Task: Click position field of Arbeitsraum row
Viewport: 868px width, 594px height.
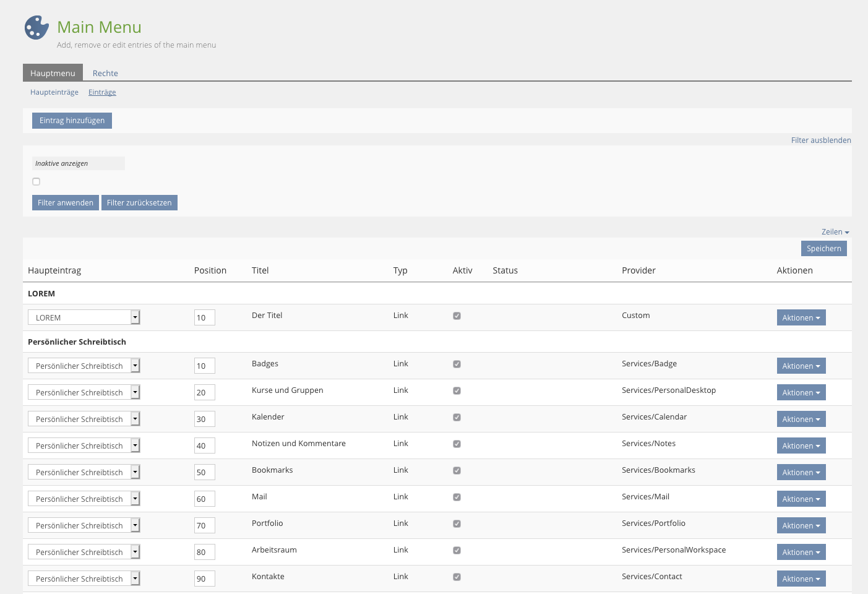Action: pos(204,552)
